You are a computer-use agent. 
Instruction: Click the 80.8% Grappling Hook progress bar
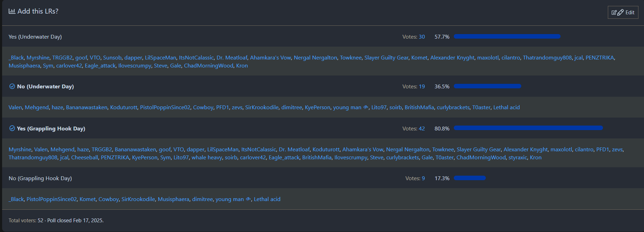(x=528, y=128)
